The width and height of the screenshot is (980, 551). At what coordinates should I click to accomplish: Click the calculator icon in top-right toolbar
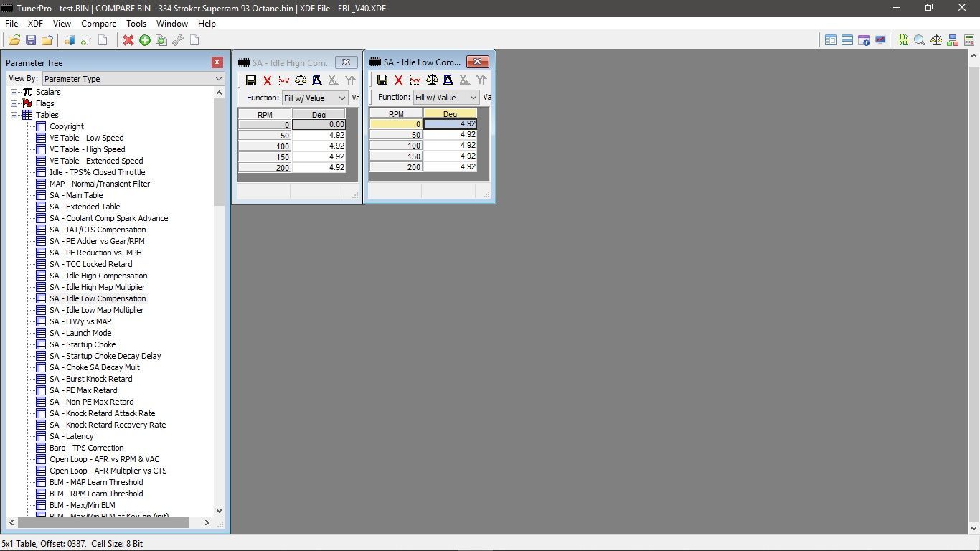point(969,40)
